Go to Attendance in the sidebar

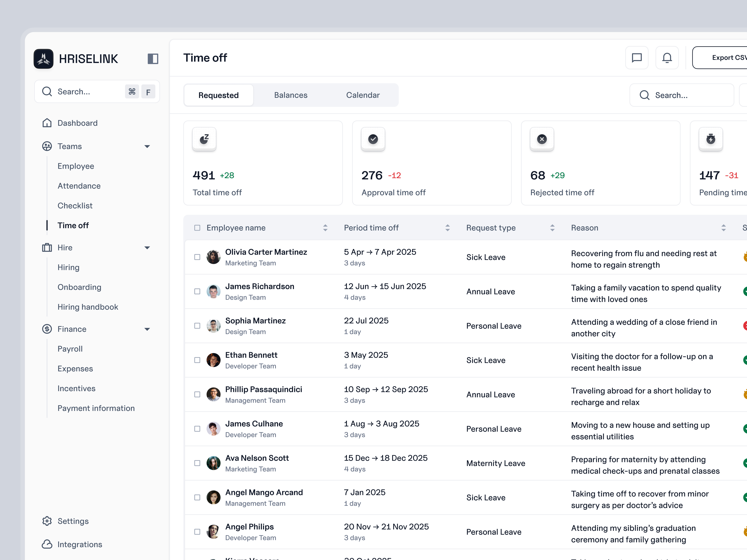tap(79, 186)
